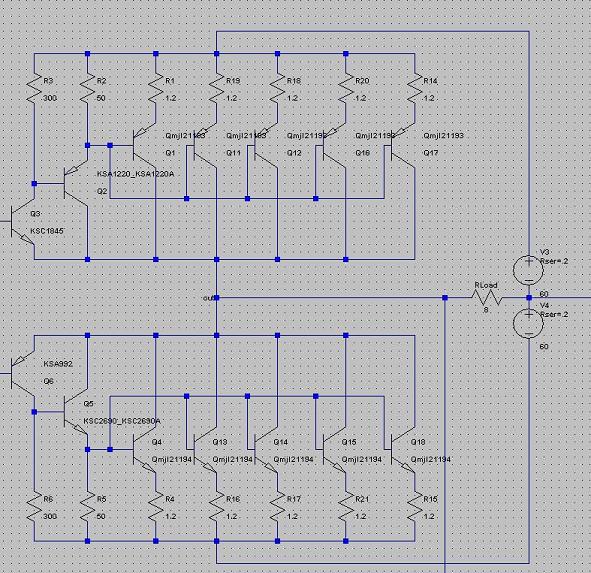Click the "Qmjl21194" label below Q4
The image size is (591, 573).
click(172, 459)
